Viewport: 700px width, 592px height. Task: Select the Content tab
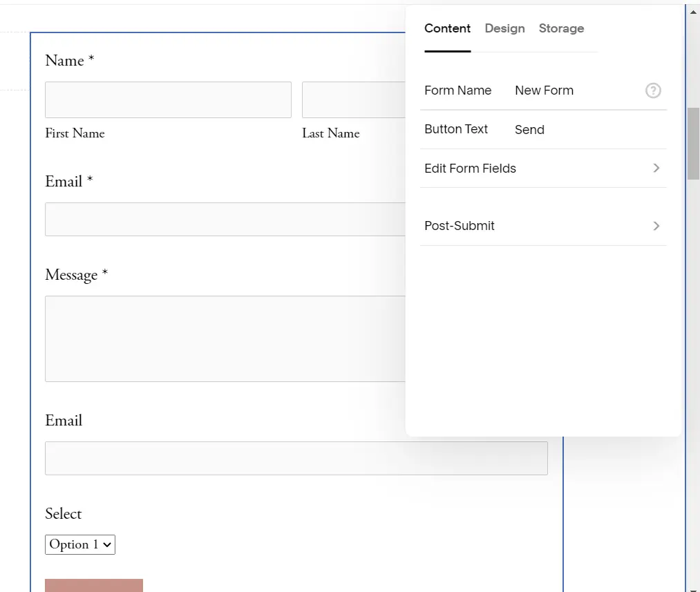(447, 28)
